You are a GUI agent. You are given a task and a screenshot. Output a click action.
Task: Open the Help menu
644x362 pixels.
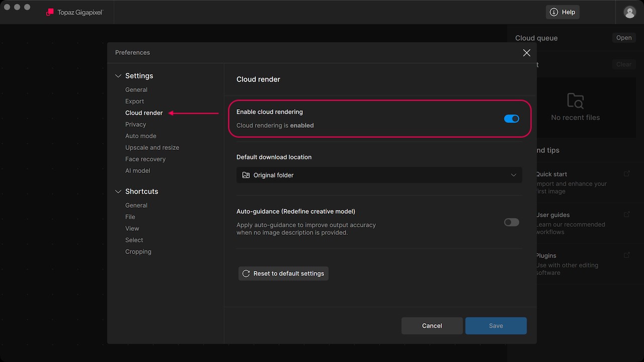coord(562,12)
